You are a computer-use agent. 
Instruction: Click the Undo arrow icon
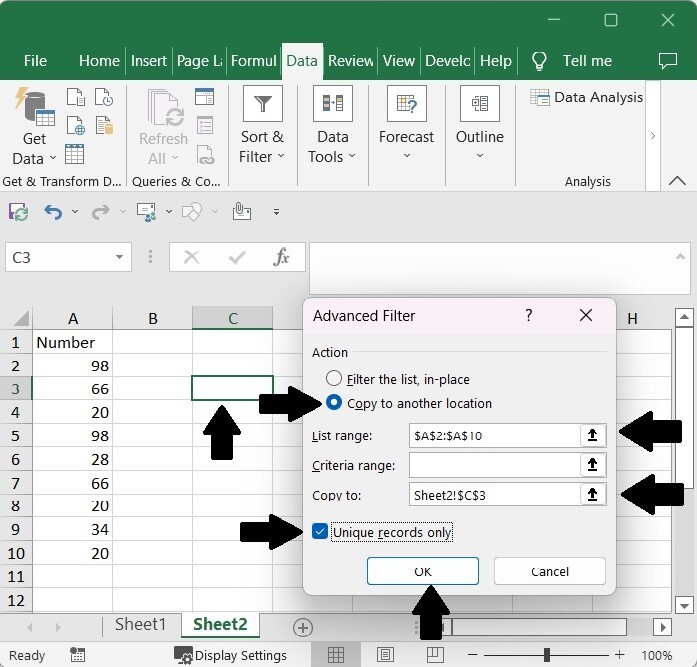(x=52, y=212)
